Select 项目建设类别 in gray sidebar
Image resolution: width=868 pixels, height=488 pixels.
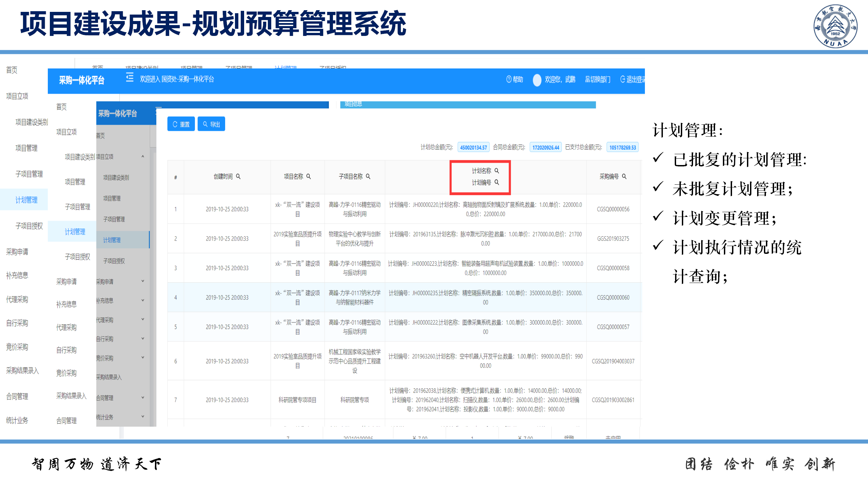pos(116,178)
